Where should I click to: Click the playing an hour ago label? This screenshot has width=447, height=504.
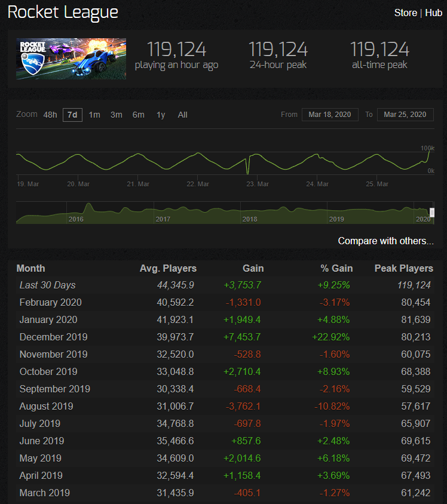(176, 65)
